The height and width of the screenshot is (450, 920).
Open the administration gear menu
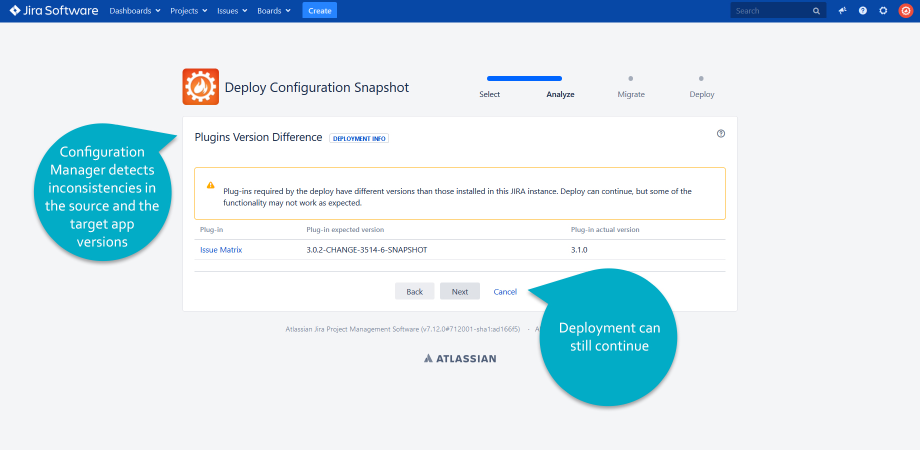tap(883, 11)
